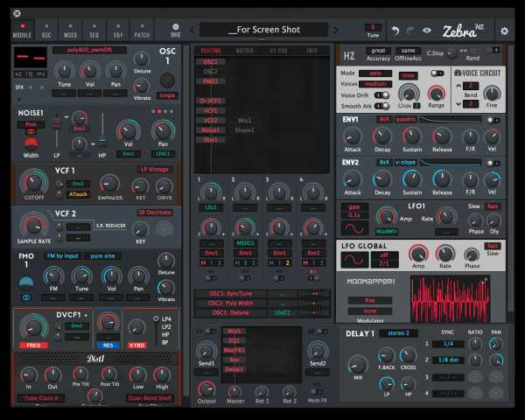Open the MODULE tab
Viewport: 525px width, 420px height.
tap(23, 31)
